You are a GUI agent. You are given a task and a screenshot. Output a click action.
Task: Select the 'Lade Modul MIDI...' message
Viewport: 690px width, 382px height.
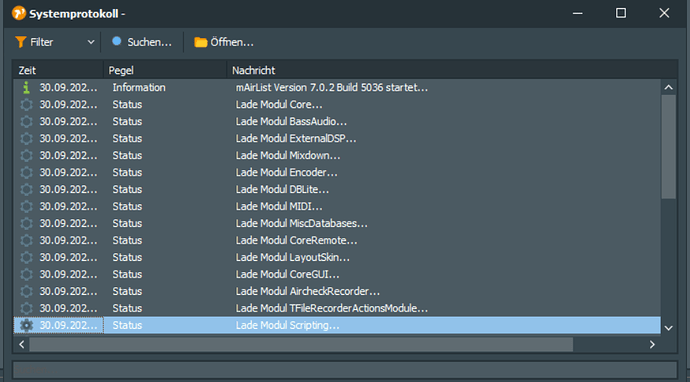click(279, 206)
